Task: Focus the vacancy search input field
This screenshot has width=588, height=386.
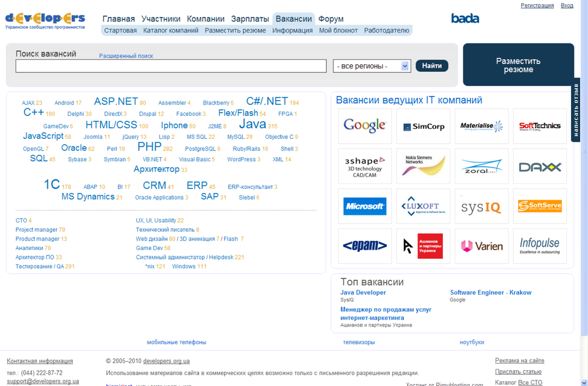Action: (171, 66)
